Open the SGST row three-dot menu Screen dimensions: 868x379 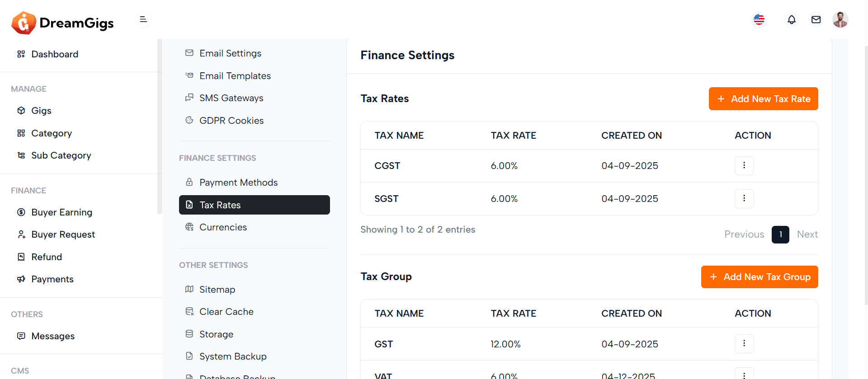tap(744, 198)
